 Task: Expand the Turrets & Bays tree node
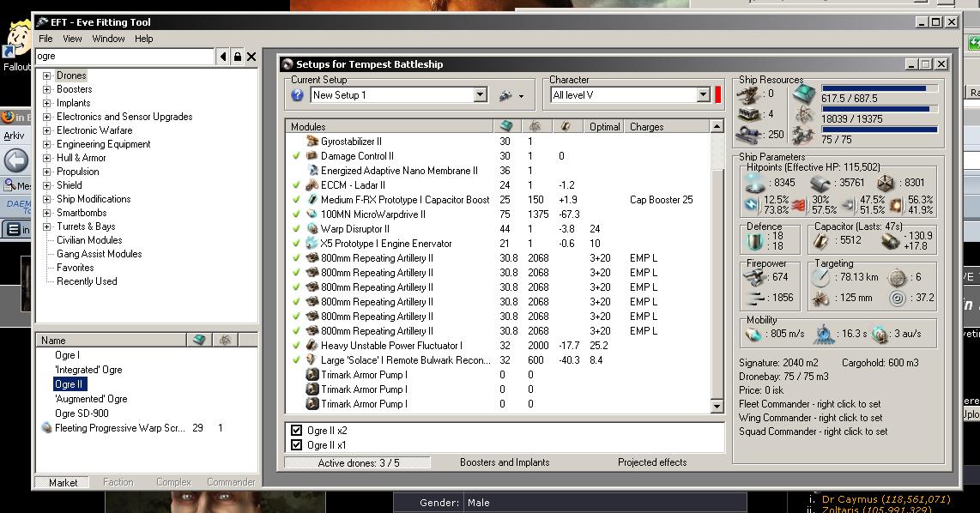(47, 226)
